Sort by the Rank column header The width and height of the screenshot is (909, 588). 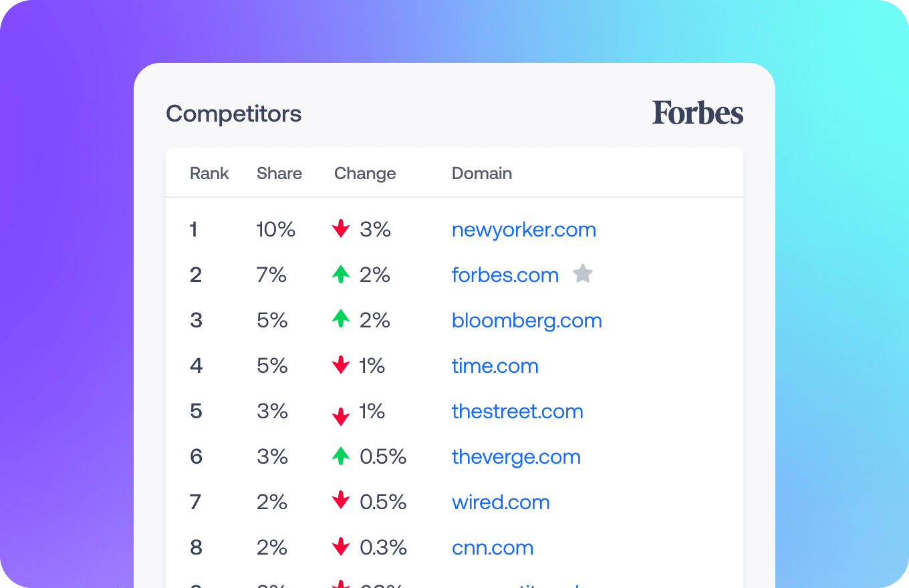(209, 172)
